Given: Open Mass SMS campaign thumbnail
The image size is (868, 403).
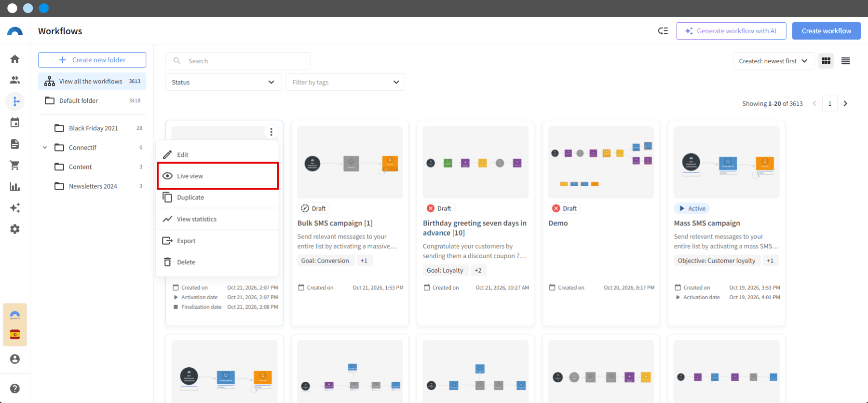Looking at the screenshot, I should tap(727, 162).
